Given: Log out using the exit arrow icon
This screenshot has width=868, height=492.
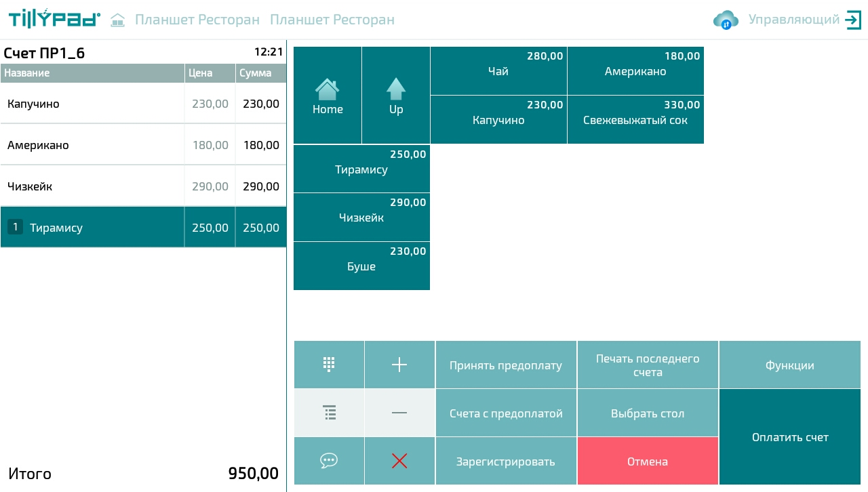Looking at the screenshot, I should pos(852,20).
